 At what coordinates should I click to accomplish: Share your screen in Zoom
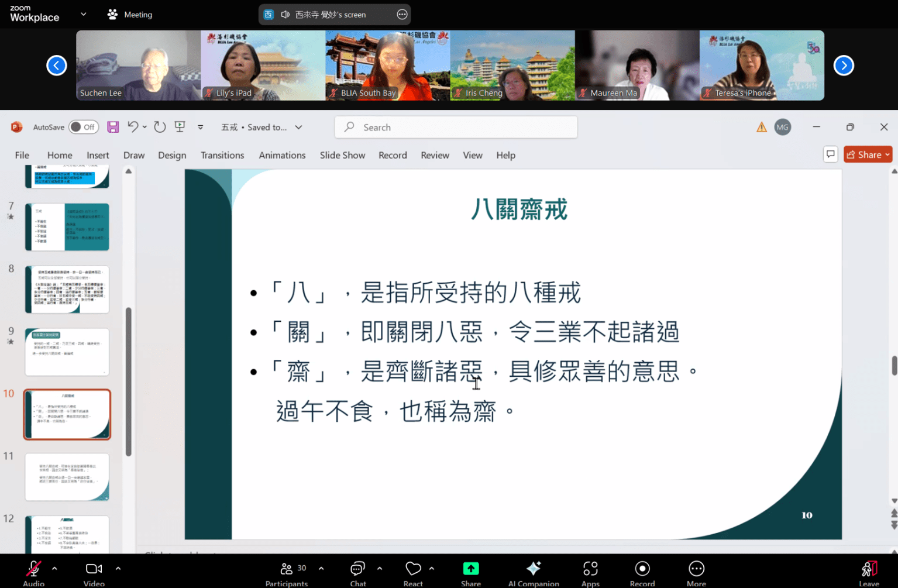[470, 568]
